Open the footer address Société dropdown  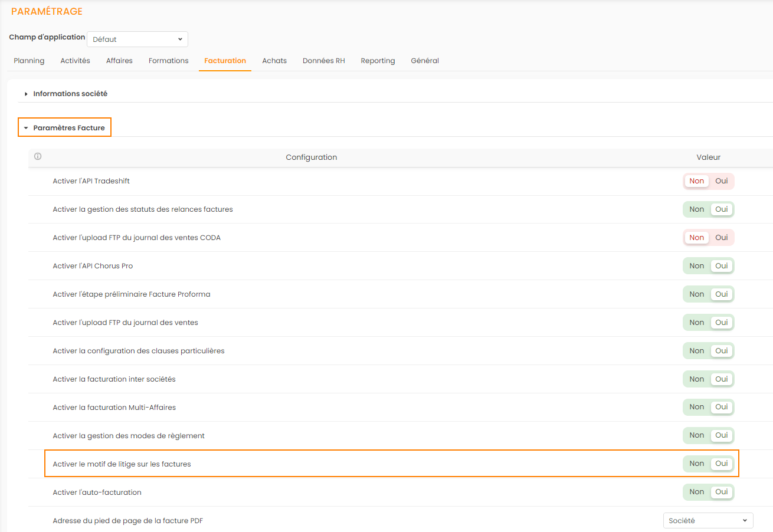[708, 521]
